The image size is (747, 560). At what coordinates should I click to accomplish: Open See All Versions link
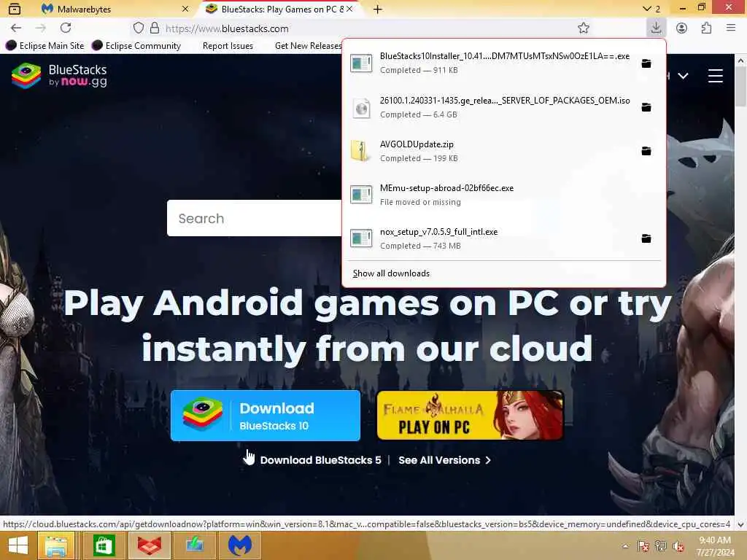[x=444, y=460]
